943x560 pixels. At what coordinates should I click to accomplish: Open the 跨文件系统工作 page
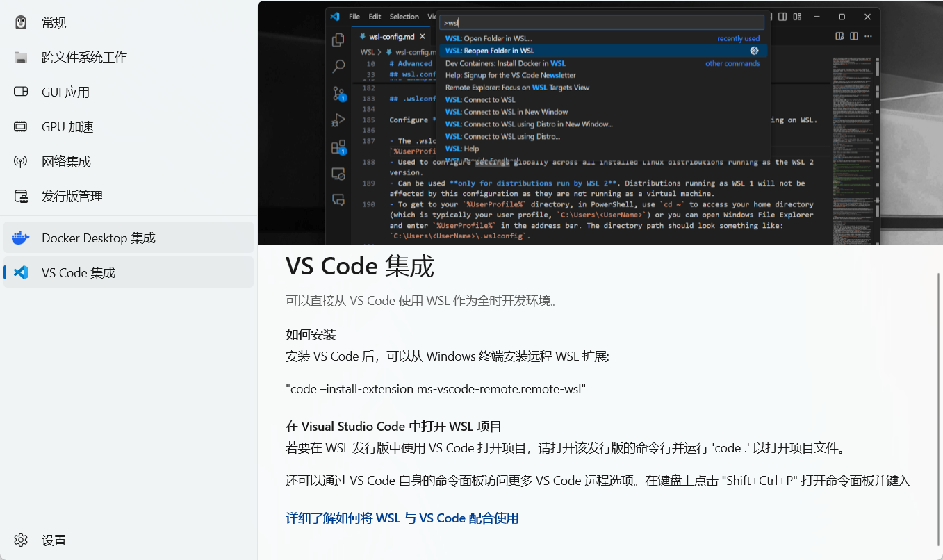[84, 58]
